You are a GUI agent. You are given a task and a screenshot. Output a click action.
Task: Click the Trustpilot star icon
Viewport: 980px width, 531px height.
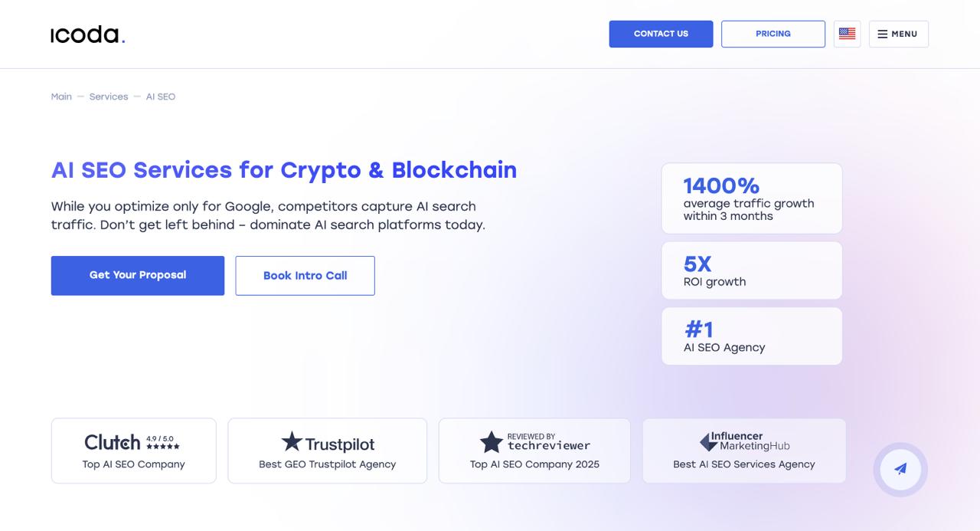pos(291,442)
